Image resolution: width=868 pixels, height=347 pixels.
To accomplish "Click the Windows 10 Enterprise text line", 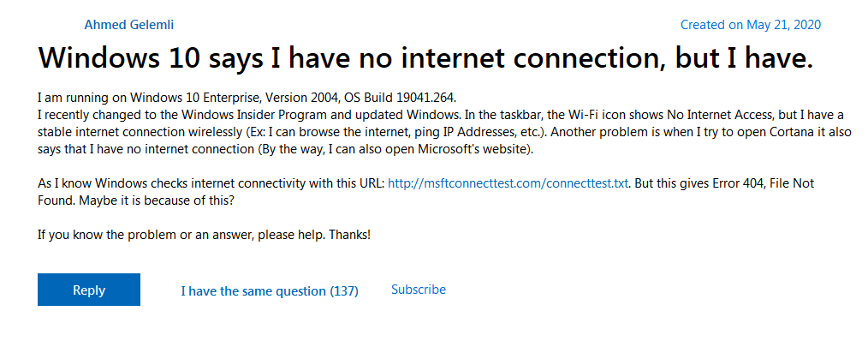I will click(247, 99).
